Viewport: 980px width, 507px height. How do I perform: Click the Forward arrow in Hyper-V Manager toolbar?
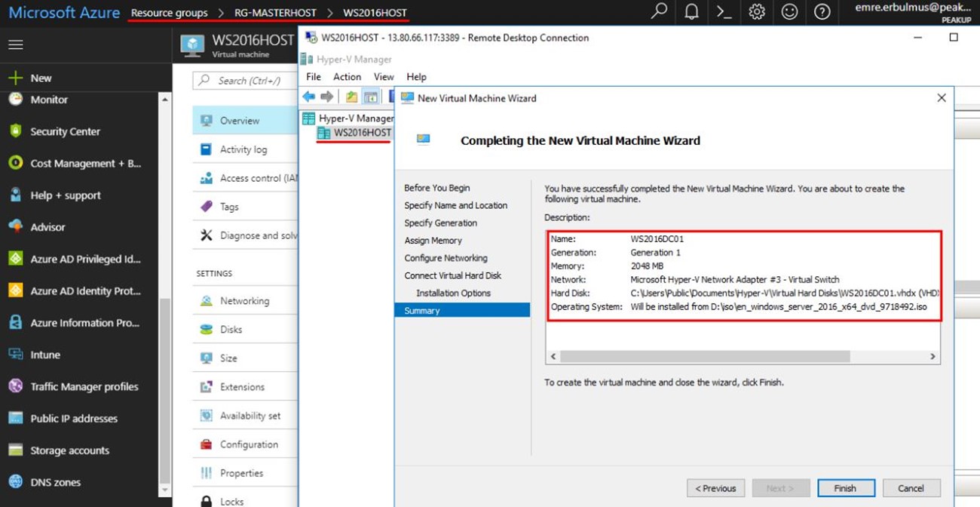[x=326, y=97]
